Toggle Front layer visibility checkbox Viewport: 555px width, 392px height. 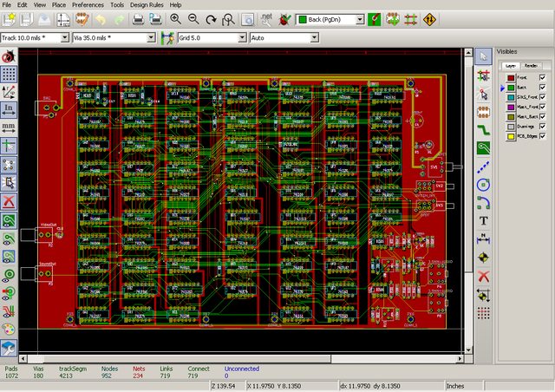(542, 77)
